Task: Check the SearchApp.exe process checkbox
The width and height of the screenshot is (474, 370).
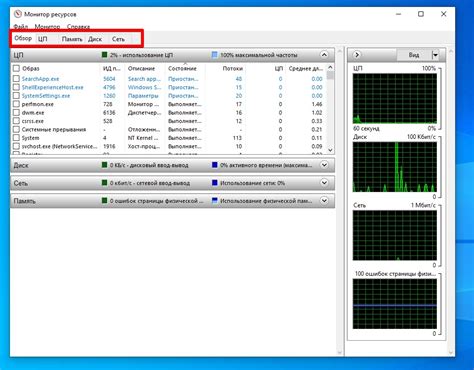Action: 16,79
